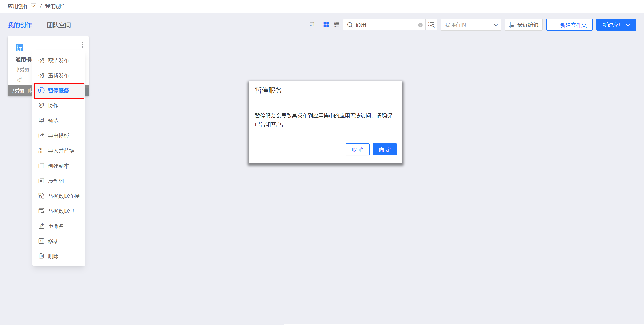Viewport: 644px width, 325px height.
Task: Clear the search field text
Action: 420,25
